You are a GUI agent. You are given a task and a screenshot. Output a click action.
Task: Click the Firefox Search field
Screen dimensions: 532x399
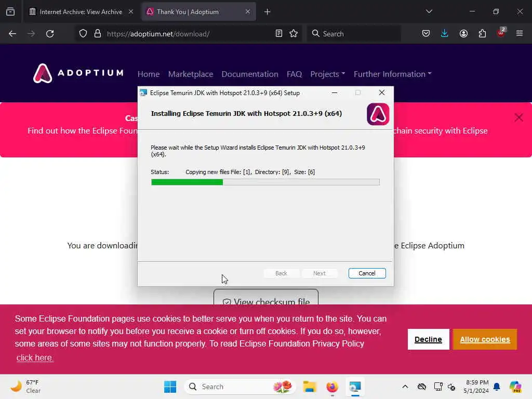354,34
